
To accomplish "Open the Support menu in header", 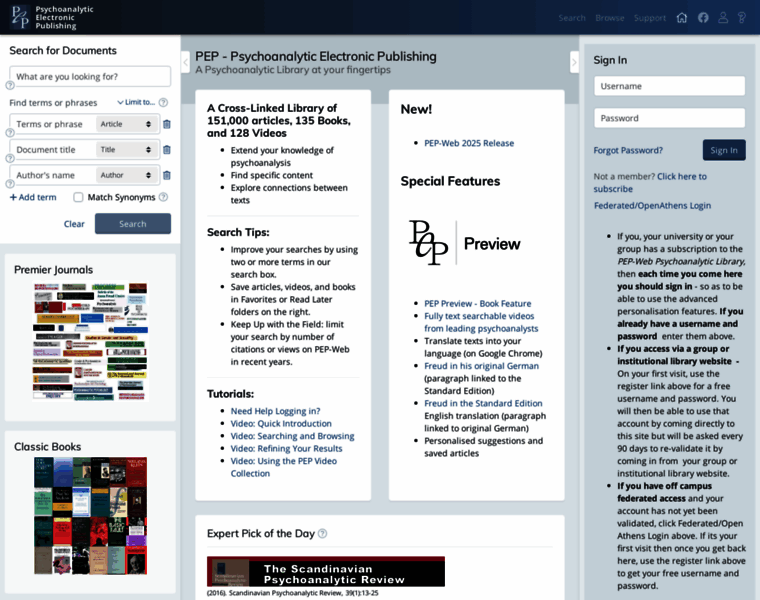I will pyautogui.click(x=650, y=18).
